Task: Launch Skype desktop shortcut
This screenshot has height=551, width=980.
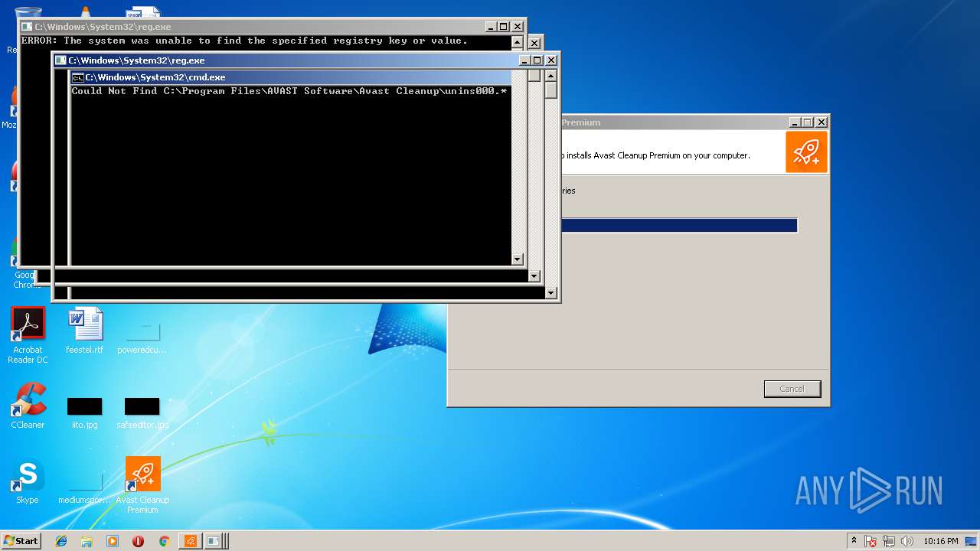Action: (28, 481)
